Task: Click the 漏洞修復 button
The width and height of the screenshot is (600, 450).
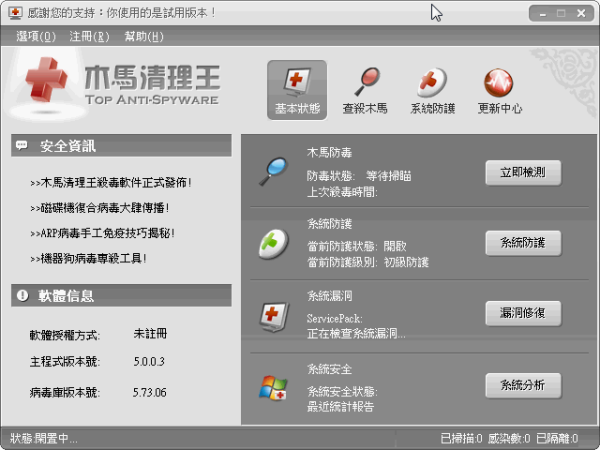Action: [x=523, y=313]
